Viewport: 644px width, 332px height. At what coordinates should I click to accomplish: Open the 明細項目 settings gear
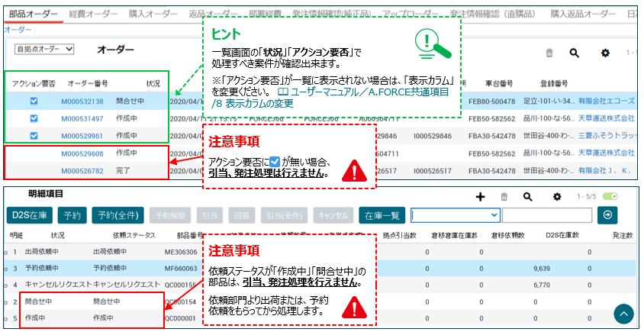pos(556,196)
